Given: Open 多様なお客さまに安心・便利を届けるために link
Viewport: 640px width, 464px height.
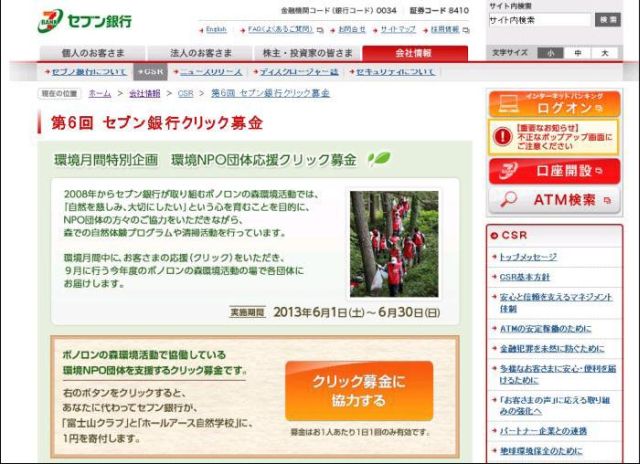Looking at the screenshot, I should [x=557, y=374].
